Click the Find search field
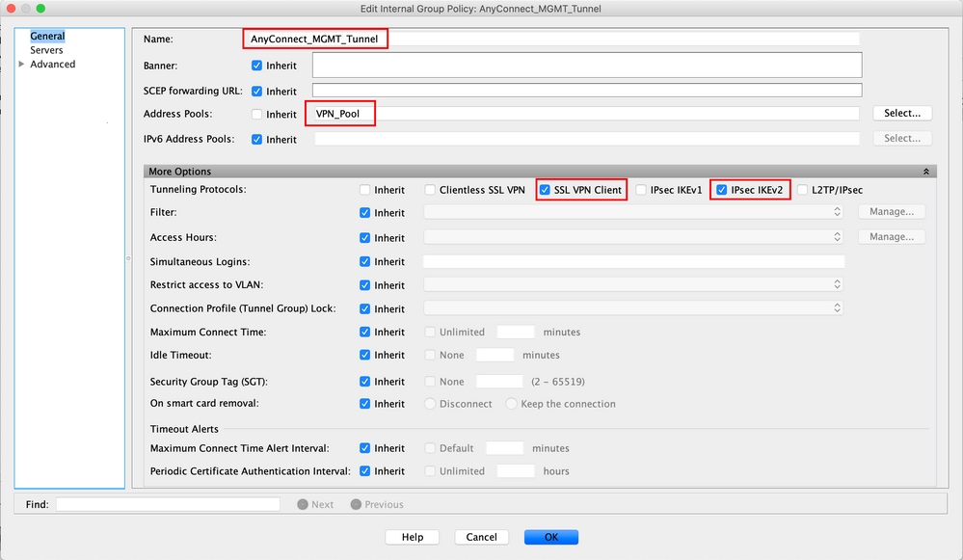This screenshot has width=963, height=560. click(x=168, y=504)
